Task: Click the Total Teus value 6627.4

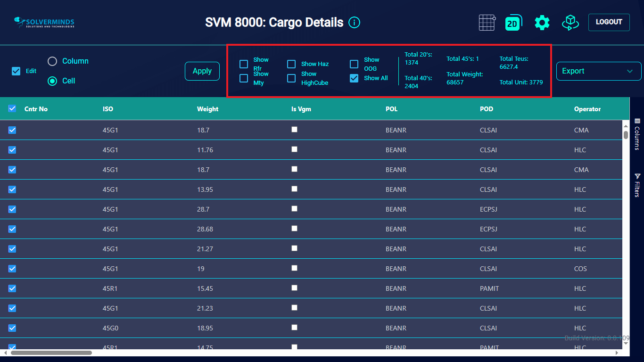Action: click(x=509, y=67)
